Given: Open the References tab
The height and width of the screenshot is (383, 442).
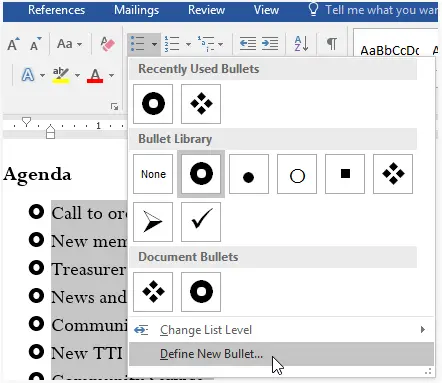Looking at the screenshot, I should tap(56, 10).
